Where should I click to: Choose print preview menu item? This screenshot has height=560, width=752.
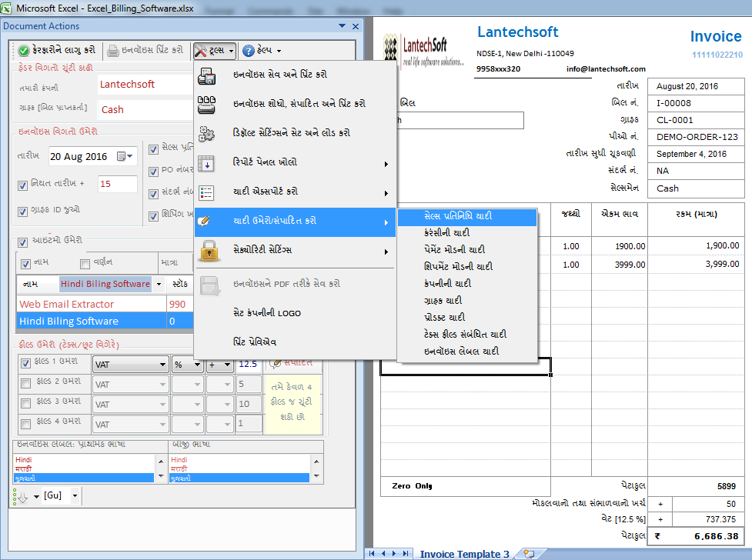[295, 342]
